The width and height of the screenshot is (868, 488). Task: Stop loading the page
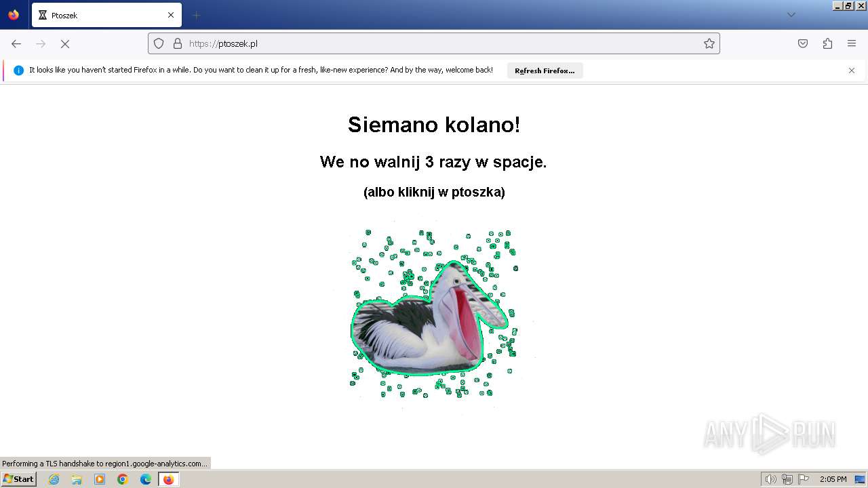coord(65,43)
